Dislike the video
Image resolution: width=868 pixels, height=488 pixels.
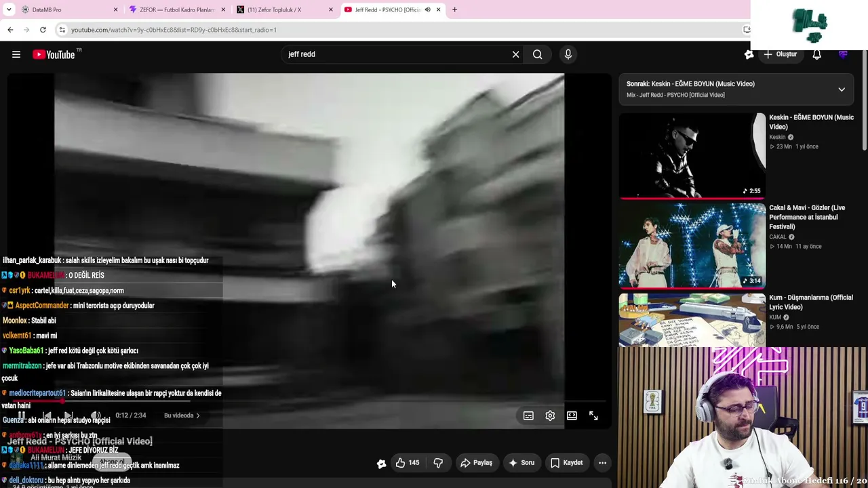[x=438, y=463]
